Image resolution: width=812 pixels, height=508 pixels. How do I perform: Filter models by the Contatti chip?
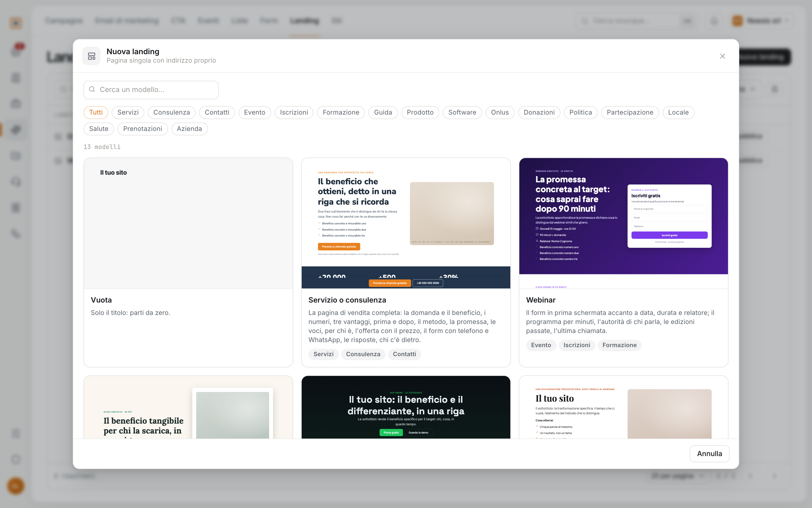click(x=217, y=113)
